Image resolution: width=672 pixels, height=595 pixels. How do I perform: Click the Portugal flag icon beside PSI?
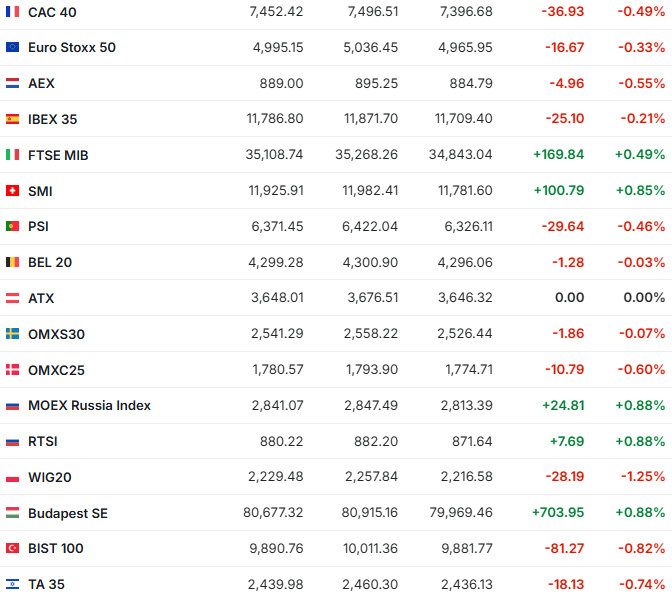tap(12, 227)
